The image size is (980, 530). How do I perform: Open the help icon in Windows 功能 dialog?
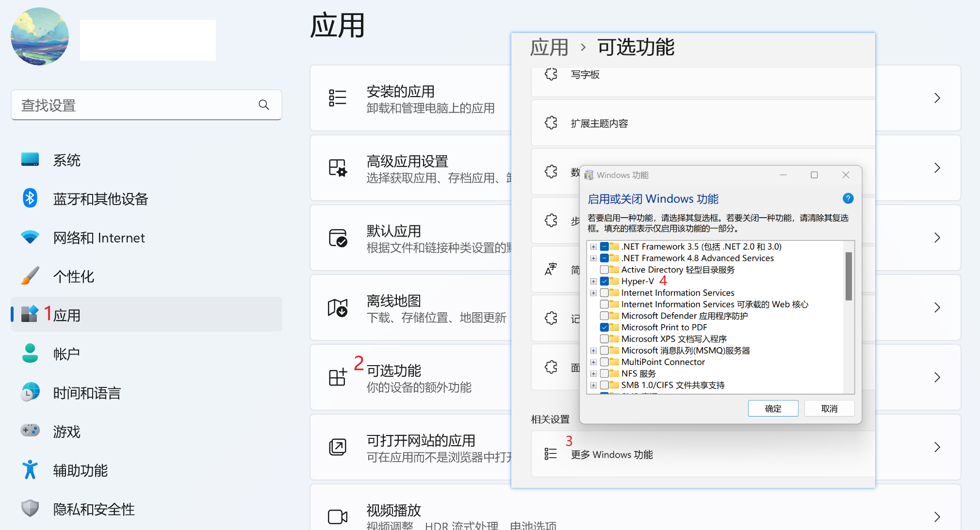point(848,198)
